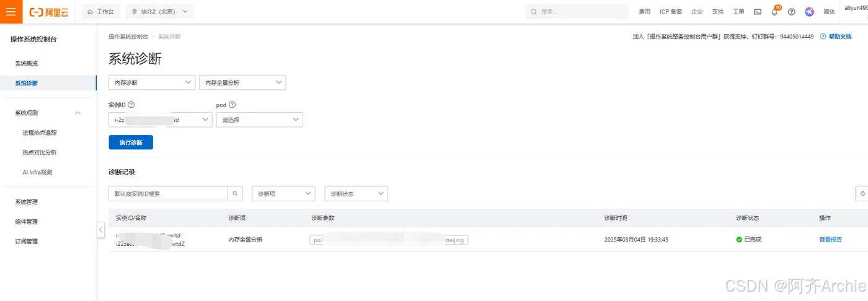Screen dimensions: 868x301
Task: Open 进程热点追踪 in sidebar
Action: tap(40, 133)
